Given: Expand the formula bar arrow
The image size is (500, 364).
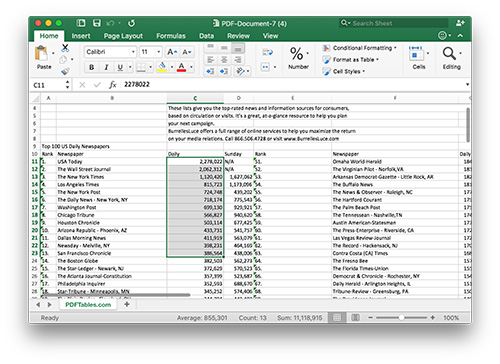Looking at the screenshot, I should point(467,85).
